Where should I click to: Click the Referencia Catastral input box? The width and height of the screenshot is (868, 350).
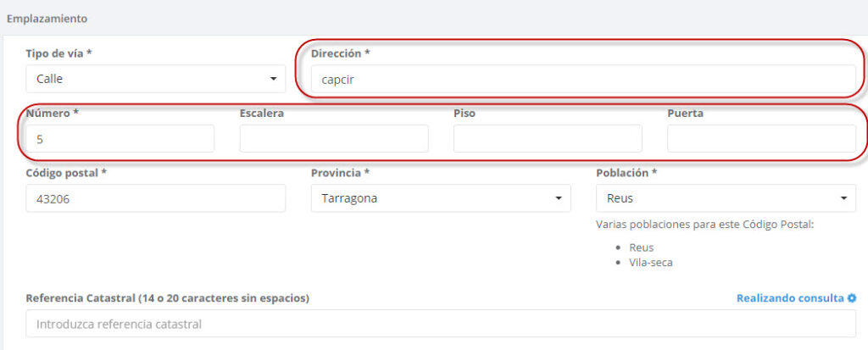[x=441, y=324]
